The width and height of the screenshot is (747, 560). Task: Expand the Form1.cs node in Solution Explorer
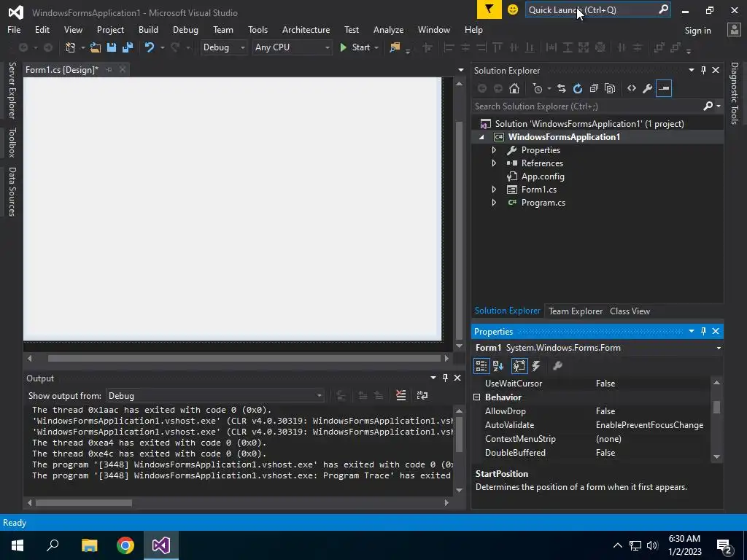(x=494, y=190)
